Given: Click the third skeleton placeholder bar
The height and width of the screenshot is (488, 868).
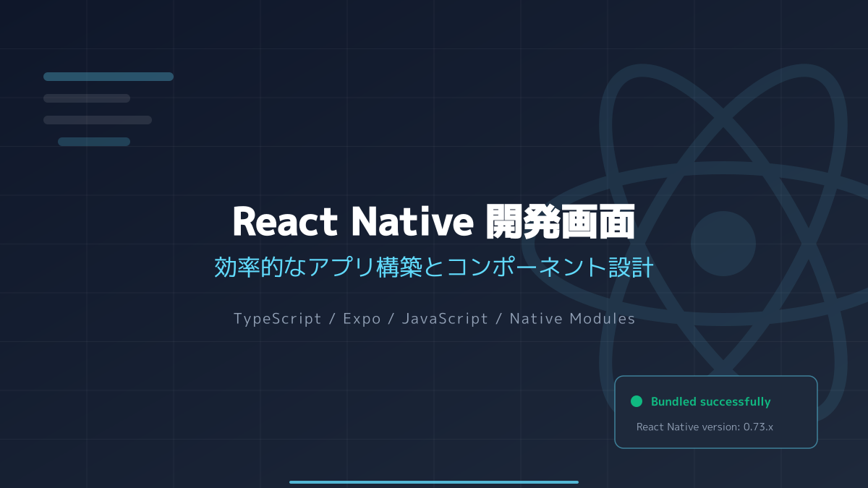Looking at the screenshot, I should [x=98, y=119].
